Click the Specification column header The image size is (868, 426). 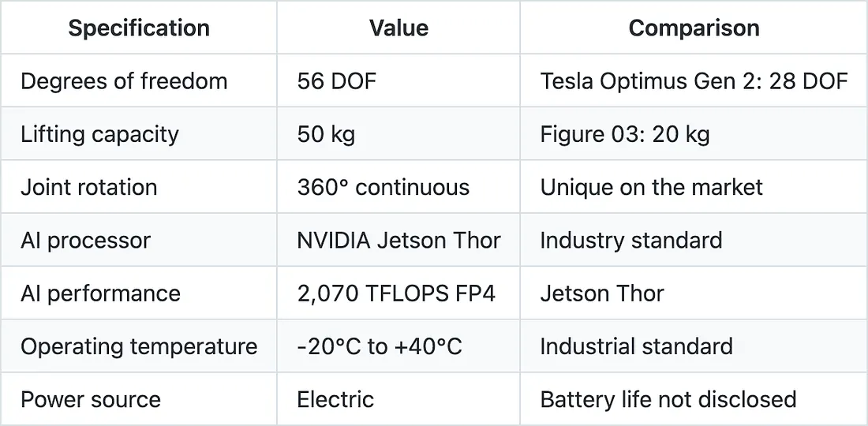(x=139, y=28)
